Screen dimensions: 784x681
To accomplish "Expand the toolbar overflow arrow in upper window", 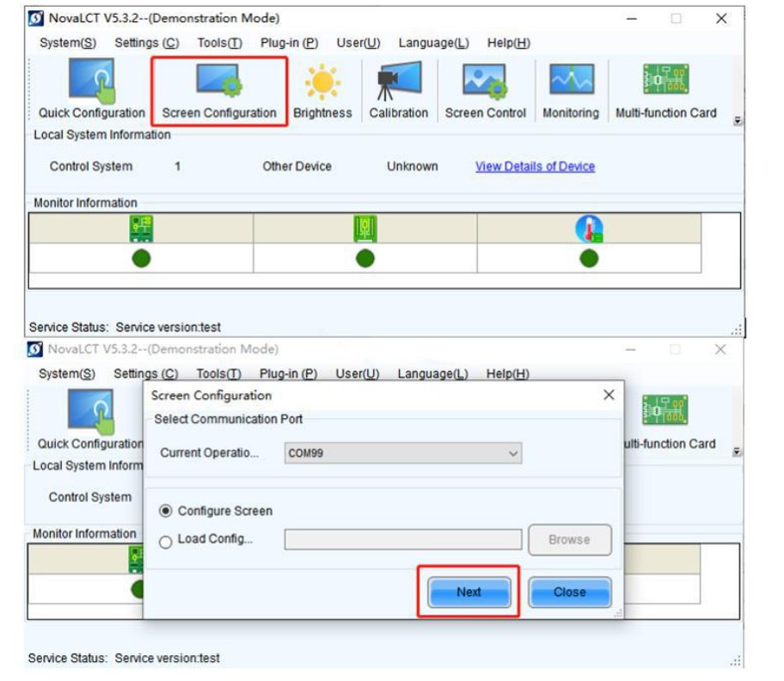I will click(x=737, y=121).
